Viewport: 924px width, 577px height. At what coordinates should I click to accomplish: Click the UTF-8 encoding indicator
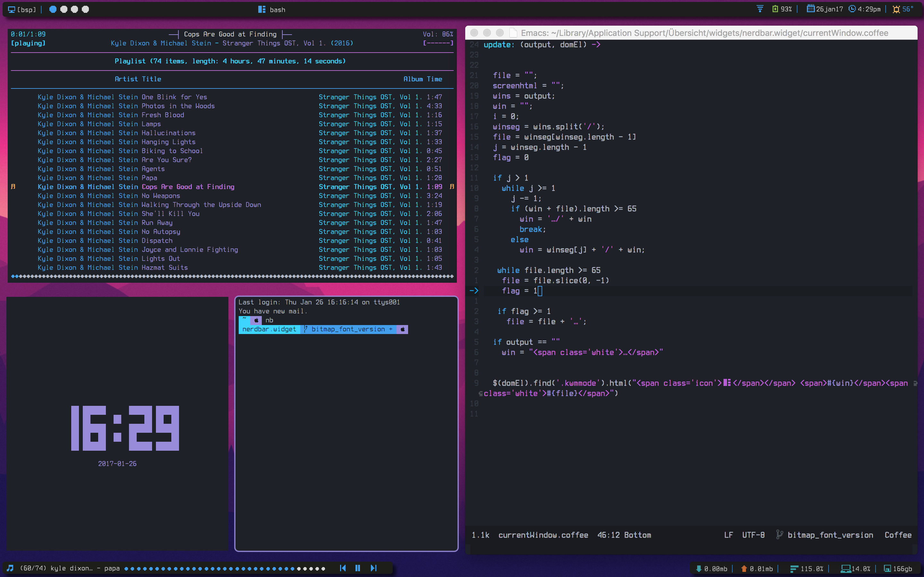coord(753,535)
